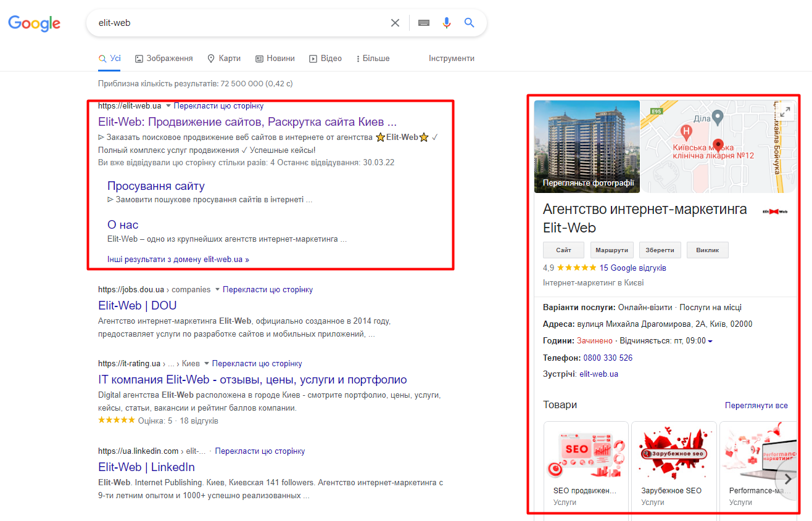Submit search with magnifier icon

470,23
